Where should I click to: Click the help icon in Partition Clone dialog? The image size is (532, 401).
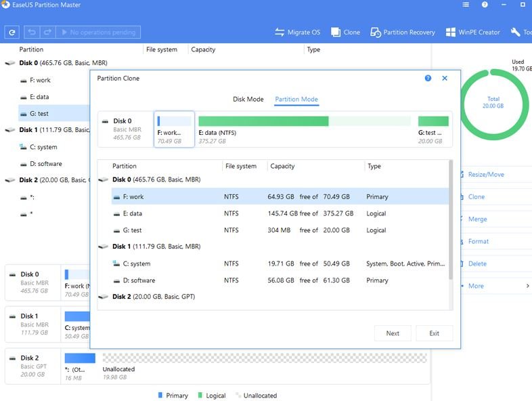[428, 78]
